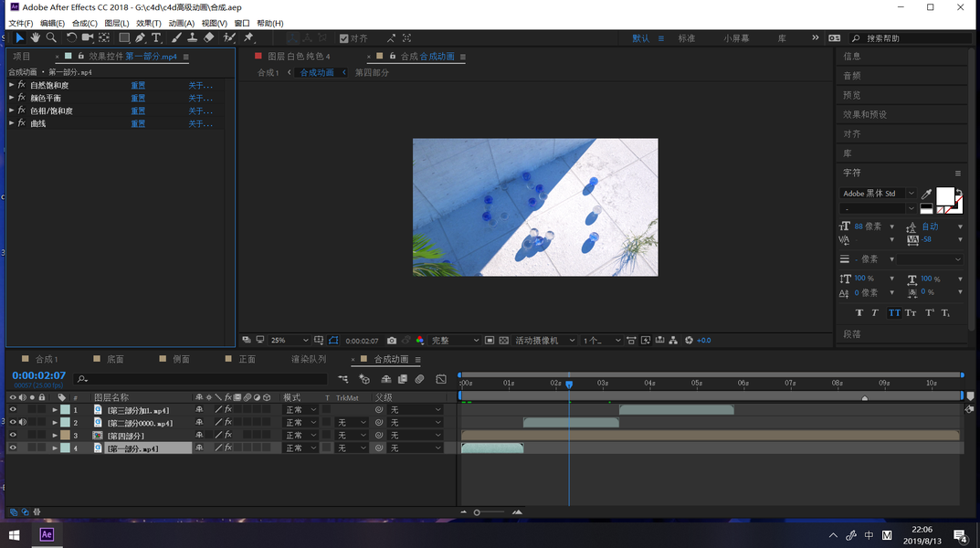Click the white fill color swatch
This screenshot has height=548, width=980.
tap(945, 196)
